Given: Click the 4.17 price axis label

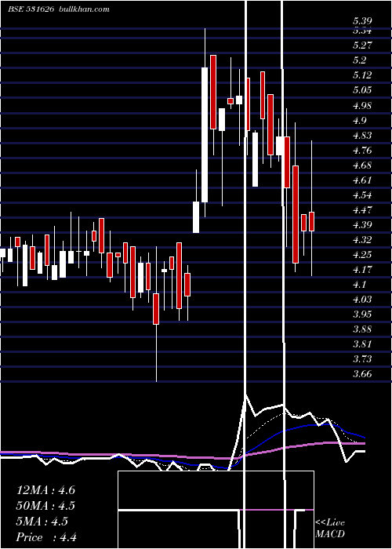Looking at the screenshot, I should pos(362,270).
